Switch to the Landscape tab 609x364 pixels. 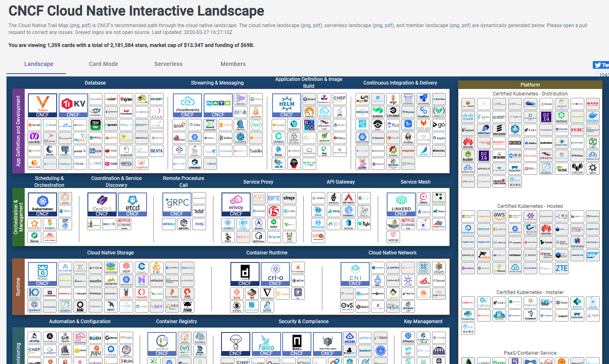[39, 64]
